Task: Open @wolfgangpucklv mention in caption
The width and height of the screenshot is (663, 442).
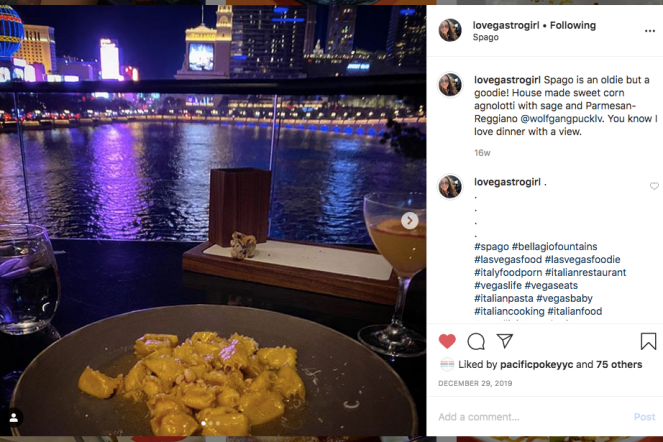Action: [x=561, y=119]
